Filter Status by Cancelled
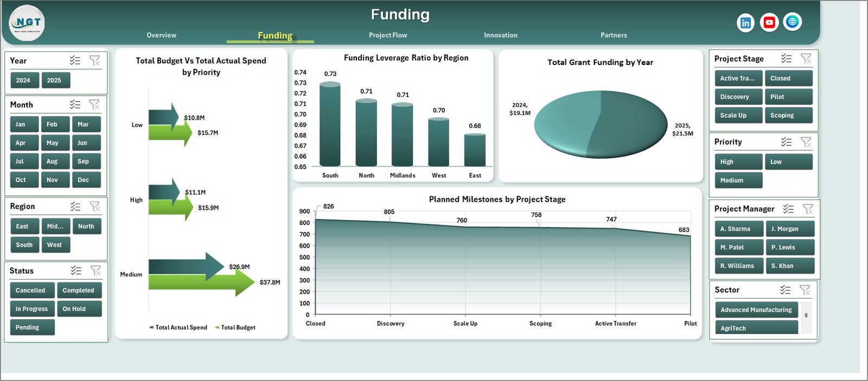Image resolution: width=868 pixels, height=381 pixels. (32, 290)
